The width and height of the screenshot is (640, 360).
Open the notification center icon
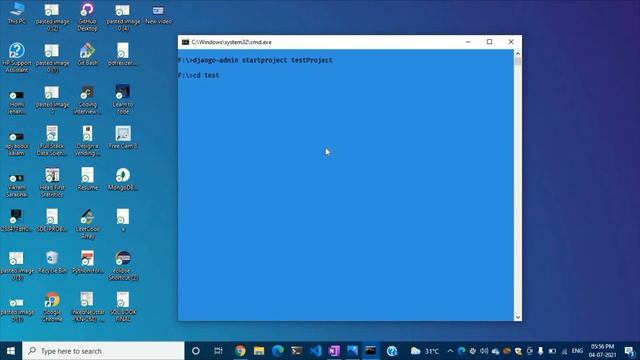tap(629, 351)
